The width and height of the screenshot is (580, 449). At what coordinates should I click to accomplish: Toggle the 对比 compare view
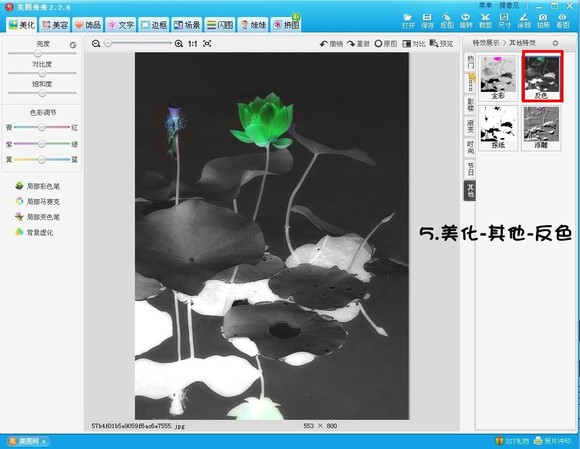(x=414, y=44)
